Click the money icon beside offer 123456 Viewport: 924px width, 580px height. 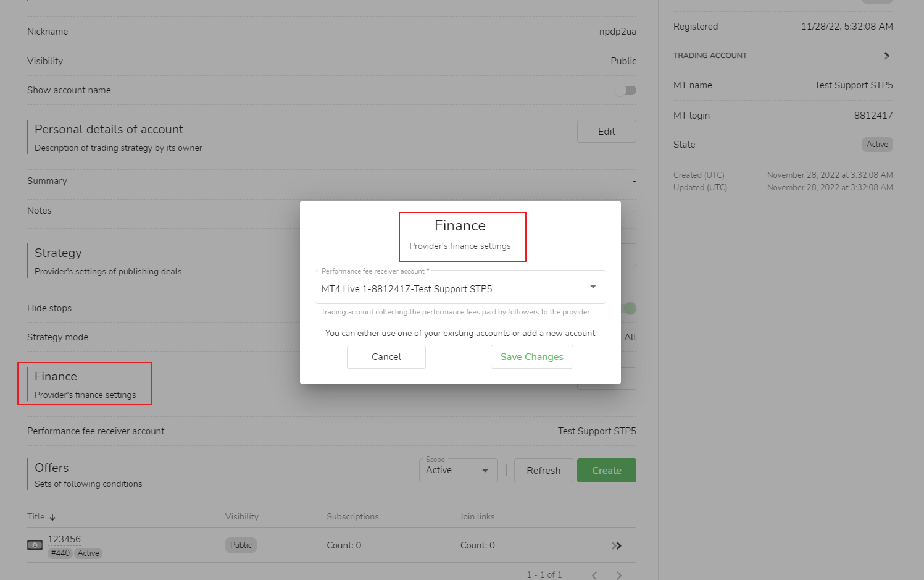tap(35, 545)
